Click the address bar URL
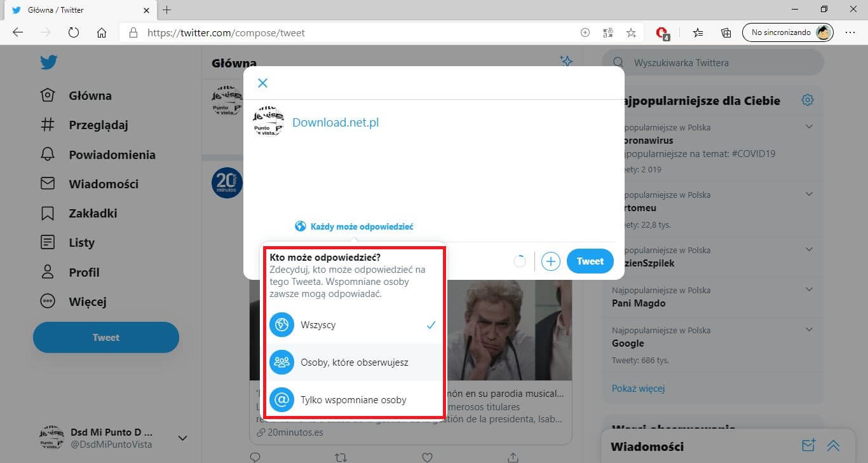This screenshot has width=868, height=463. point(226,32)
